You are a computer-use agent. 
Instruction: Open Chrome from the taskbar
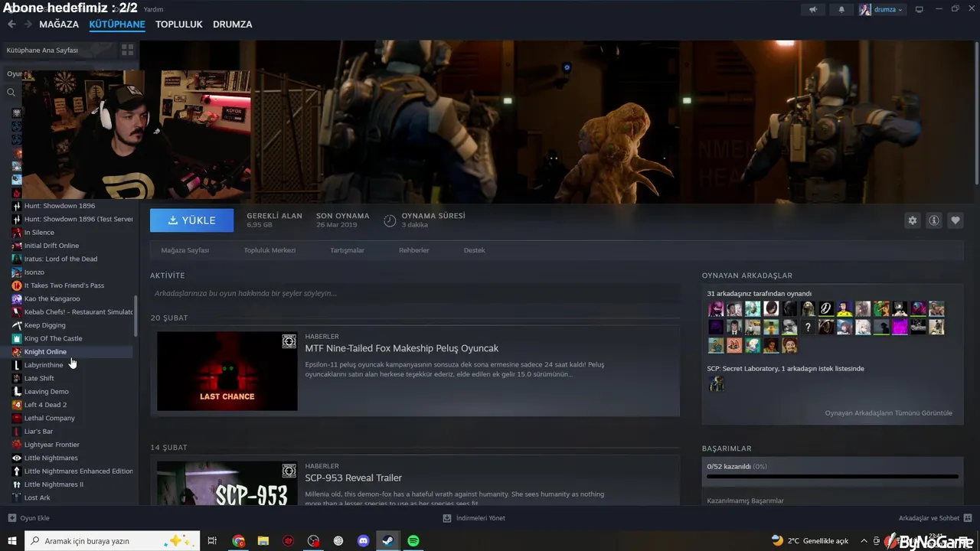(x=239, y=541)
